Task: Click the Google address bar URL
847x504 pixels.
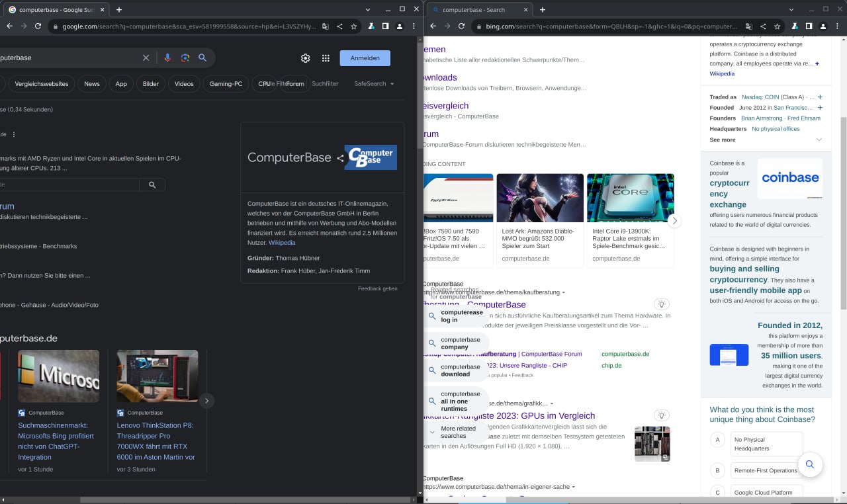Action: tap(189, 26)
